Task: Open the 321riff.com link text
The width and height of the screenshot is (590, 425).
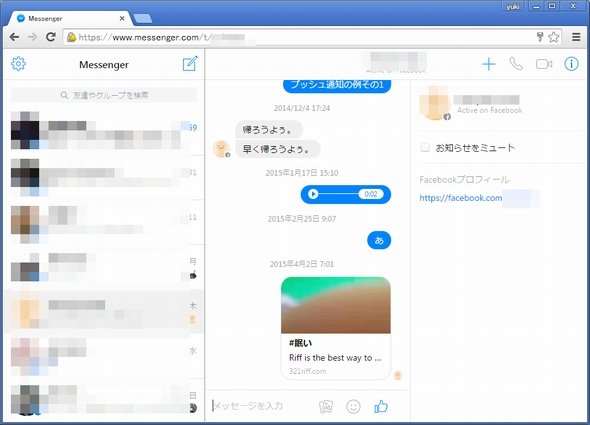Action: 307,371
